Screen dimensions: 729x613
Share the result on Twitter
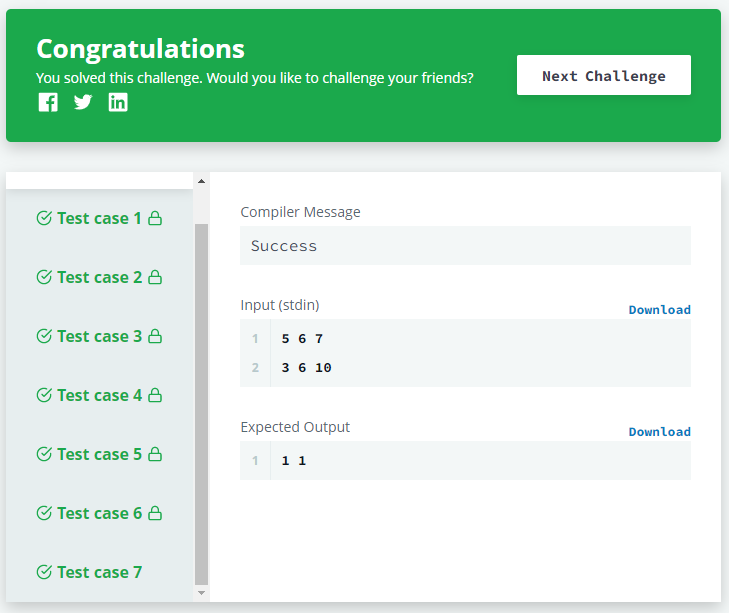83,102
